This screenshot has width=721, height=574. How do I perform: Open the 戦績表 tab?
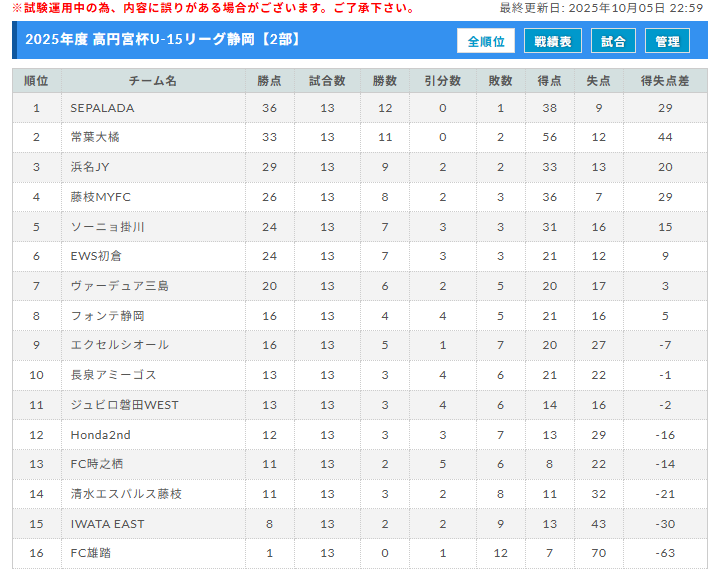pos(553,41)
